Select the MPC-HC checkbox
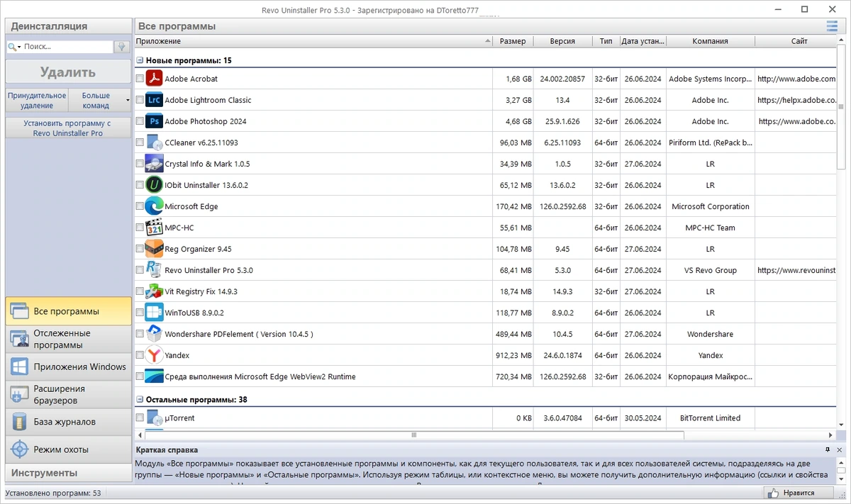The image size is (851, 504). tap(140, 228)
